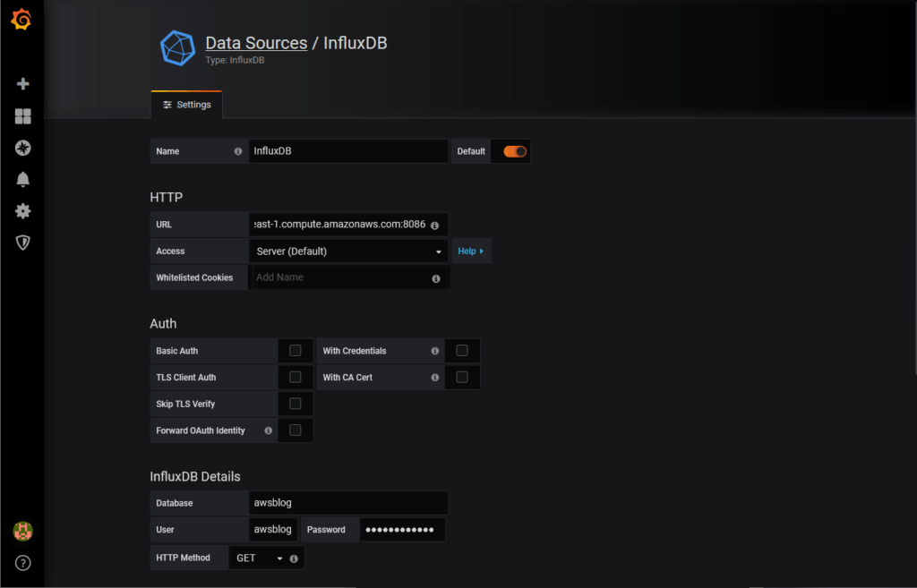
Task: Click the 'InfluxDB Details' section heading
Action: click(x=194, y=477)
